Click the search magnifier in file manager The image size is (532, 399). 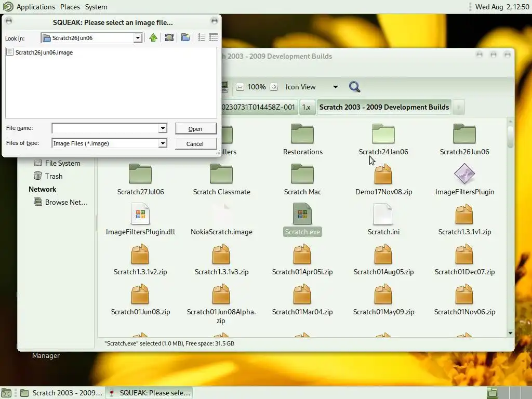click(354, 87)
